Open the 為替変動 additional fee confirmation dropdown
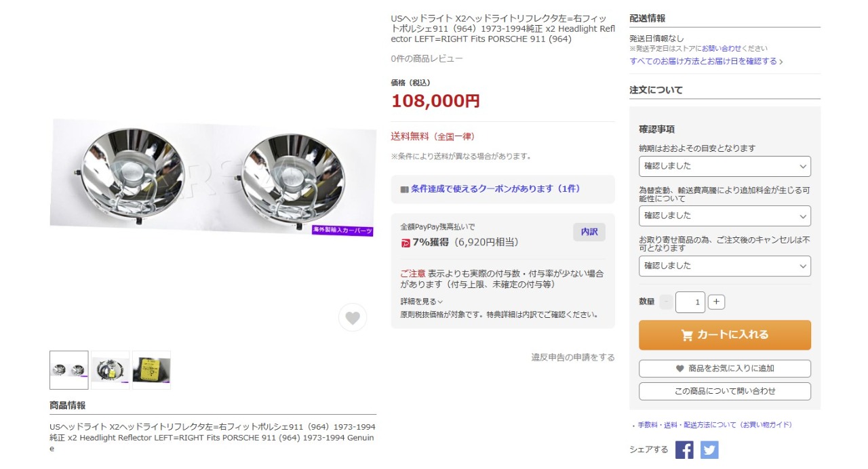The width and height of the screenshot is (868, 469). point(725,216)
